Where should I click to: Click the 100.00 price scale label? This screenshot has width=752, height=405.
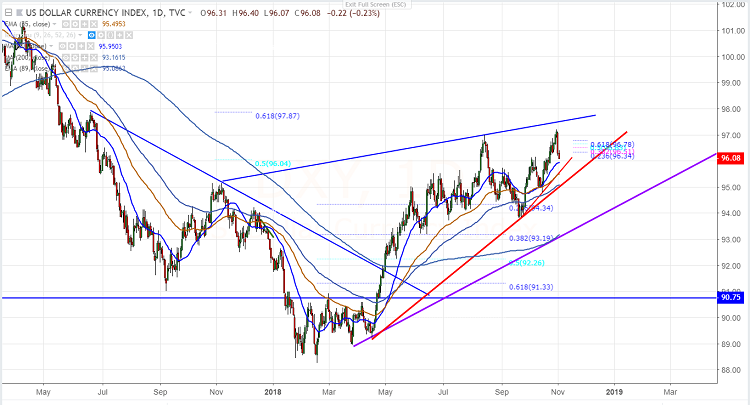point(734,57)
